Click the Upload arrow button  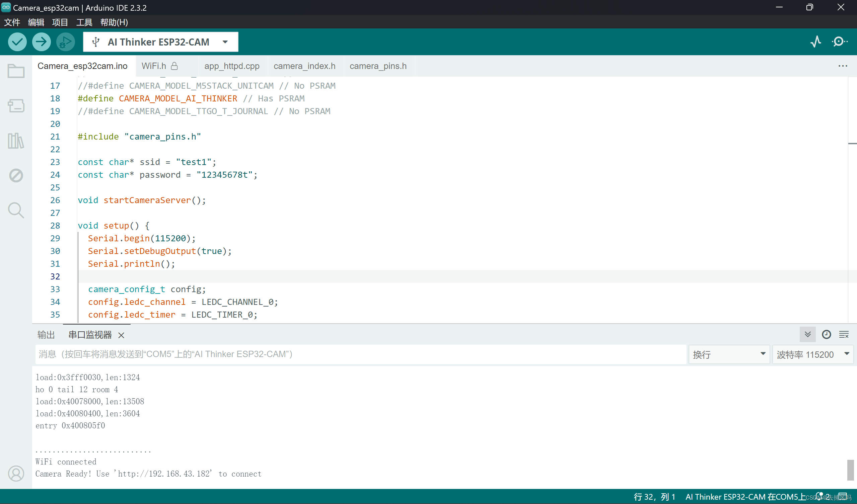pyautogui.click(x=41, y=42)
